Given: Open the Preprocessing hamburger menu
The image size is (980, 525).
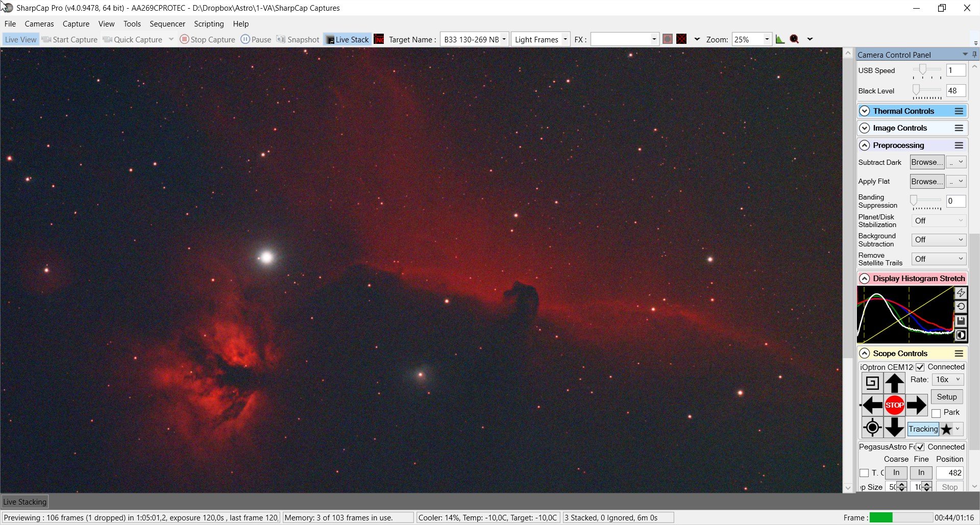Looking at the screenshot, I should [959, 145].
